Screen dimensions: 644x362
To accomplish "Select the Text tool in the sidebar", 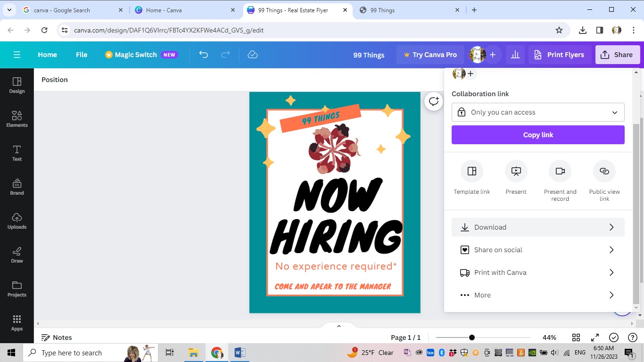I will pos(17,153).
